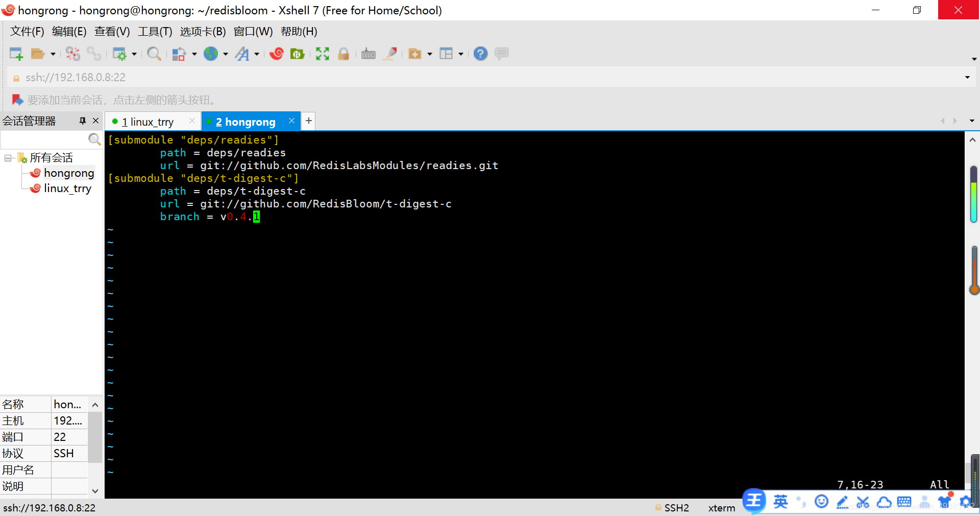This screenshot has height=516, width=980.
Task: Click the Layout panes toolbar icon
Action: click(x=446, y=54)
